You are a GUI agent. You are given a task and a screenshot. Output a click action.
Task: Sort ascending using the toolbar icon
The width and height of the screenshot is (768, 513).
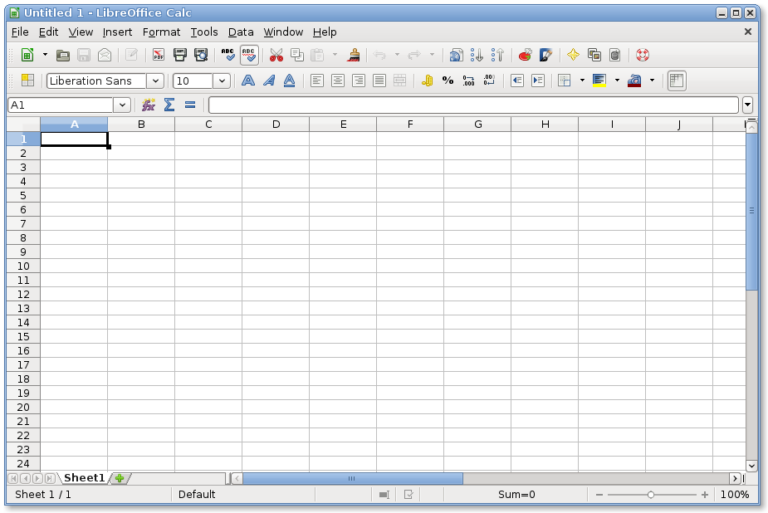477,55
